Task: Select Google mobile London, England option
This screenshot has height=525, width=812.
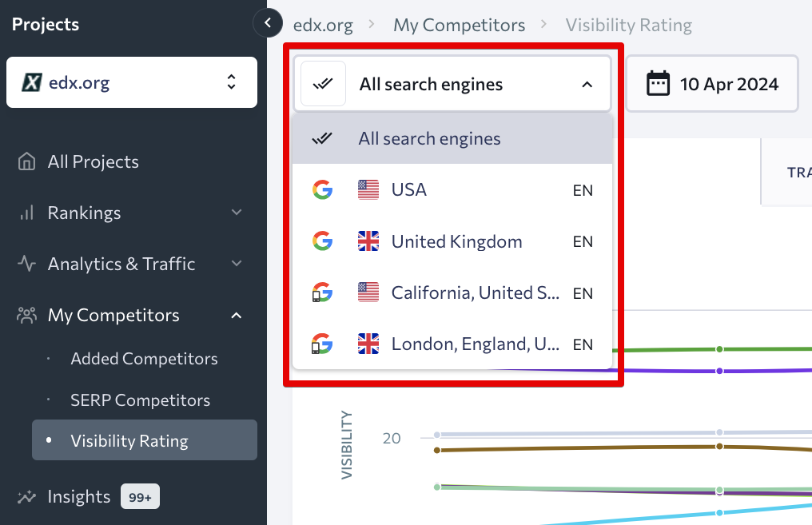Action: click(452, 344)
